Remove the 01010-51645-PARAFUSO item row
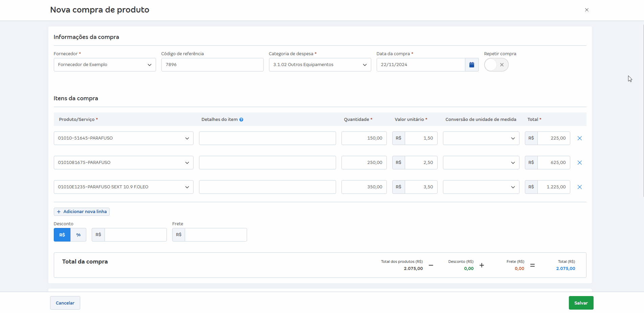The image size is (644, 313). (580, 138)
